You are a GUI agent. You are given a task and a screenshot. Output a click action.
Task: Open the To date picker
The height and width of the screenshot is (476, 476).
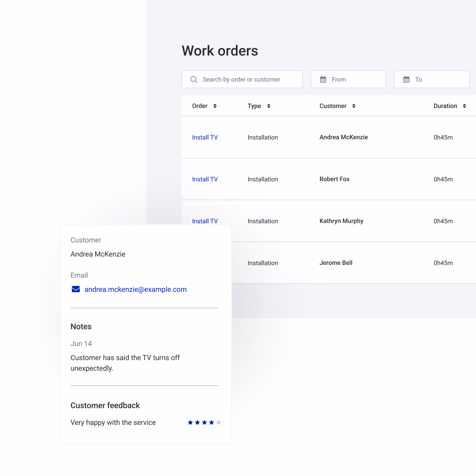click(x=432, y=79)
